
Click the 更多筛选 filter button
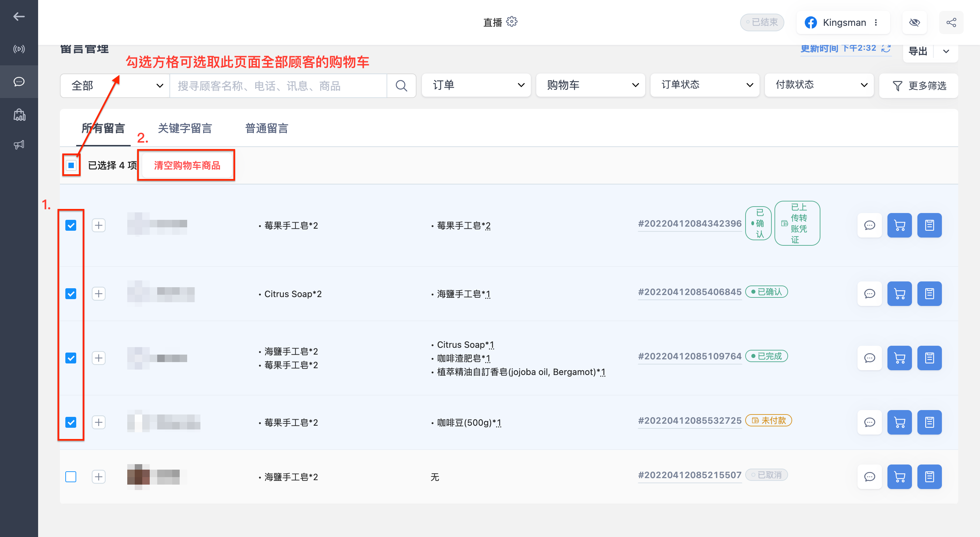point(918,86)
